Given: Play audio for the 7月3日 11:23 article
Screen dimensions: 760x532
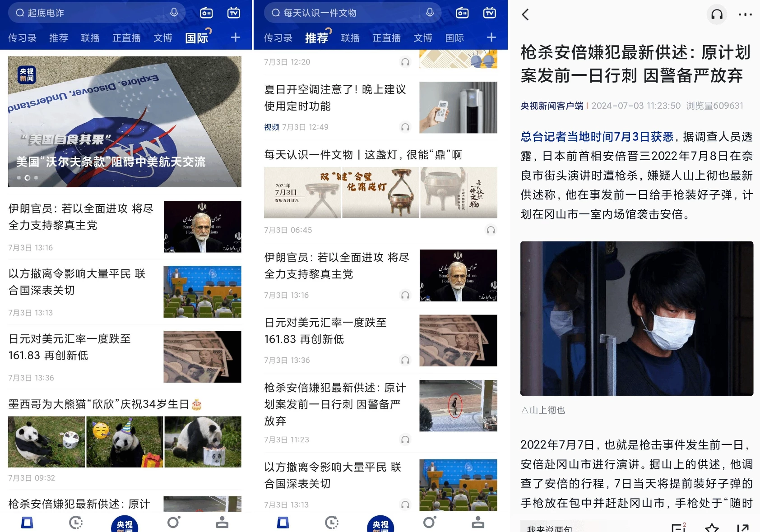Looking at the screenshot, I should pos(405,439).
